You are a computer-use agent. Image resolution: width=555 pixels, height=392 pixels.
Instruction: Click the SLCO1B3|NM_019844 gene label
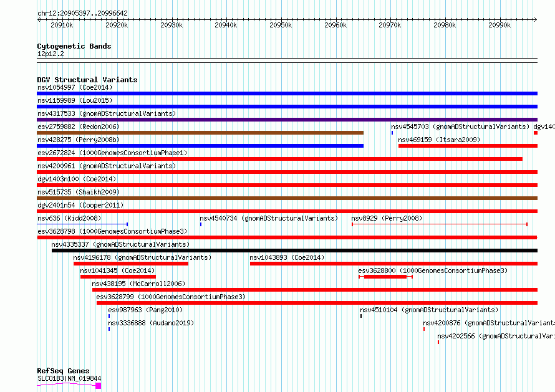(69, 378)
